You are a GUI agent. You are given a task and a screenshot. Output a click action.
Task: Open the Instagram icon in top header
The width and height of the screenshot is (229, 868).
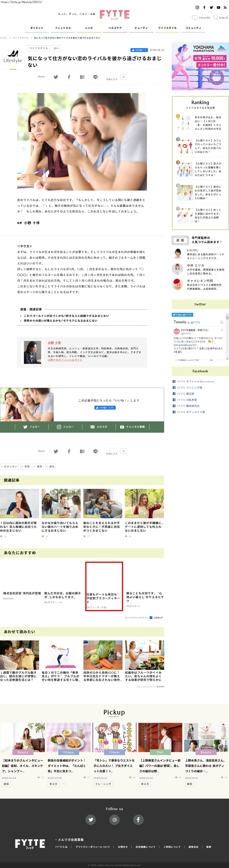197,7
